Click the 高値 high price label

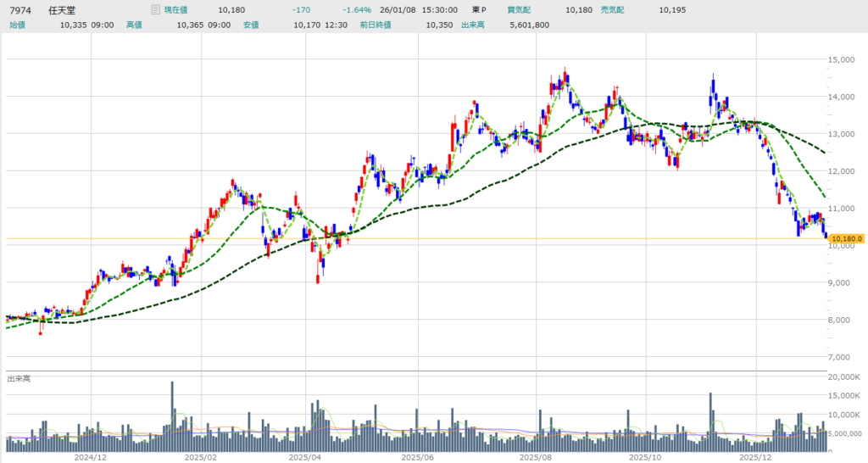click(134, 25)
